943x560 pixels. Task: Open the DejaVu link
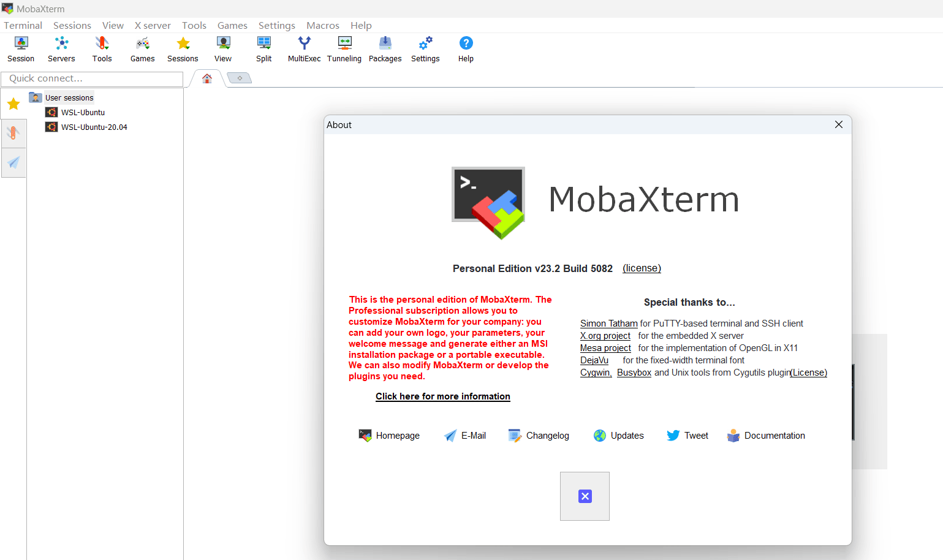pos(594,360)
